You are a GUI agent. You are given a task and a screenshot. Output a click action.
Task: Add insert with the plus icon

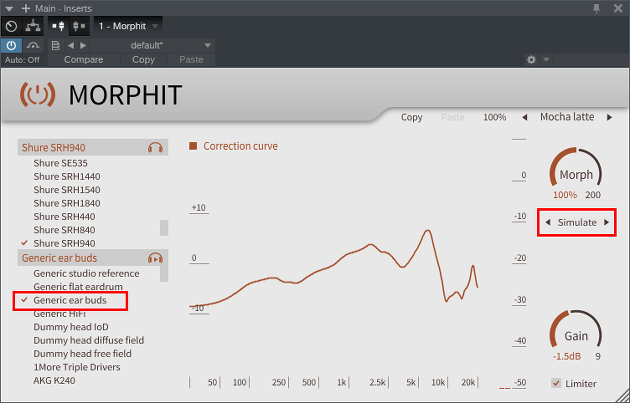26,8
